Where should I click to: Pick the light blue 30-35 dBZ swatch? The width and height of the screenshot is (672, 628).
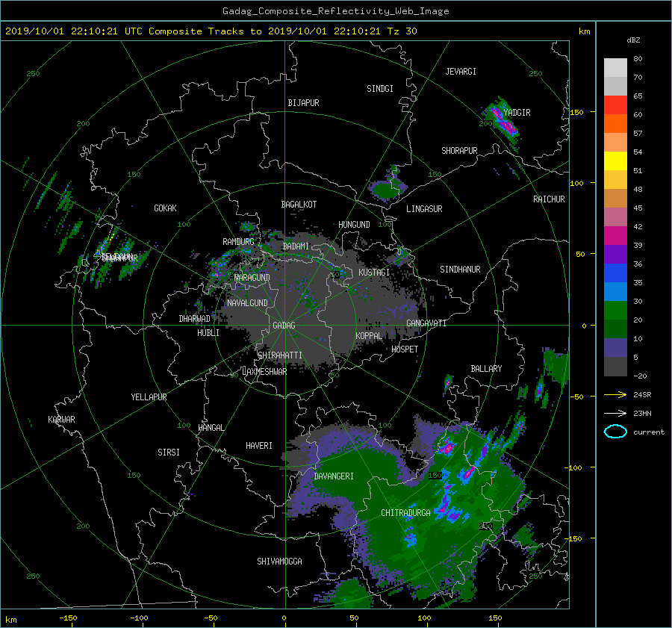tap(615, 291)
